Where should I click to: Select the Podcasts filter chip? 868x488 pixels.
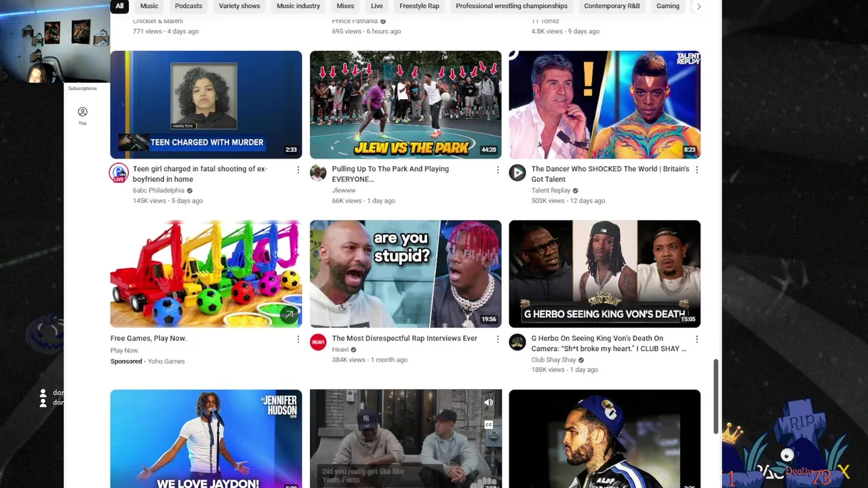coord(189,6)
